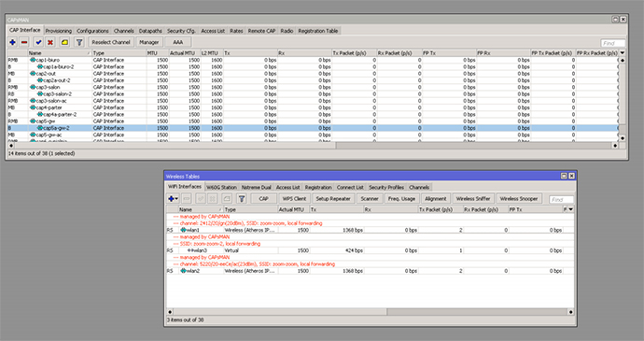Image resolution: width=644 pixels, height=341 pixels.
Task: Open column chooser dropdown in Wireless Tables
Action: pos(571,209)
